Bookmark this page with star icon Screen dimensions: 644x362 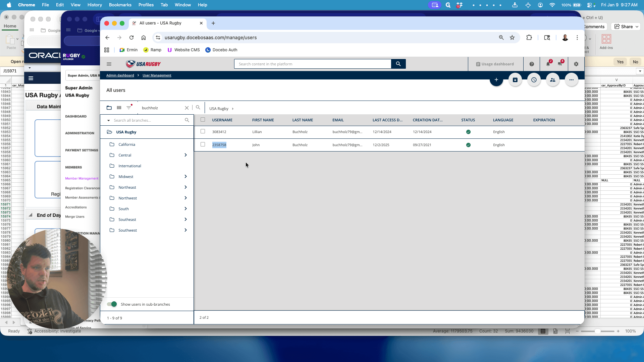[x=512, y=38]
